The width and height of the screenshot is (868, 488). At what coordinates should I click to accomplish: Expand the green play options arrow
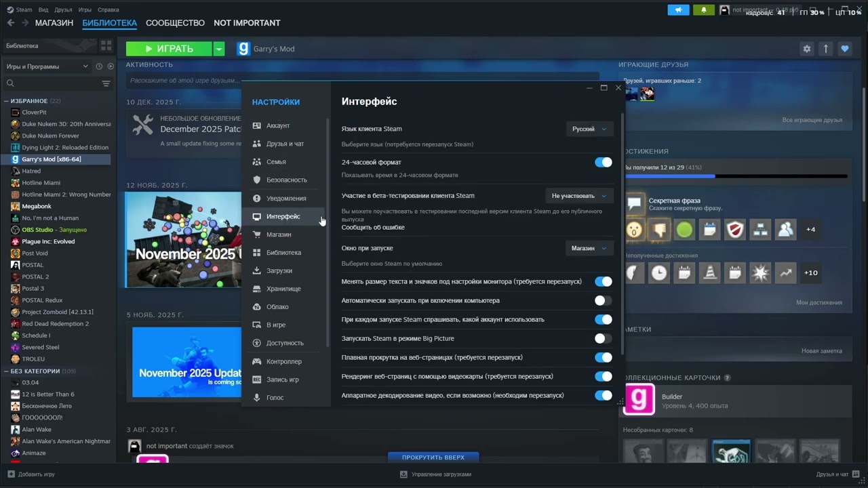[218, 49]
